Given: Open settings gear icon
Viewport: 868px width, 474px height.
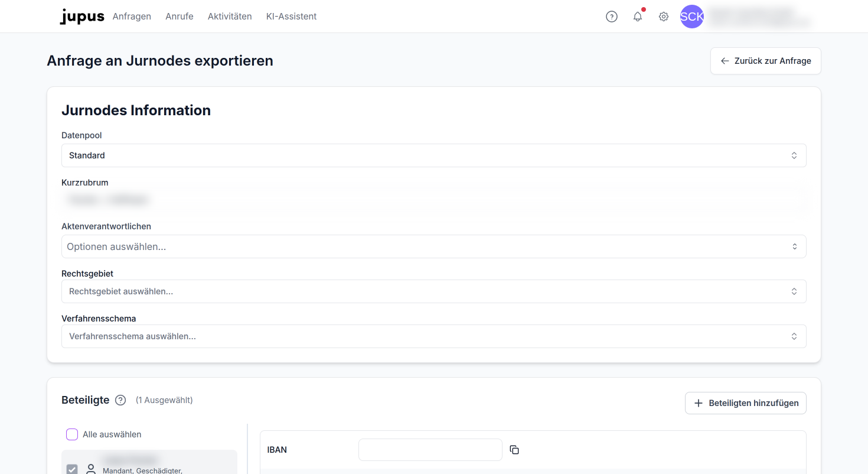Looking at the screenshot, I should pyautogui.click(x=664, y=17).
